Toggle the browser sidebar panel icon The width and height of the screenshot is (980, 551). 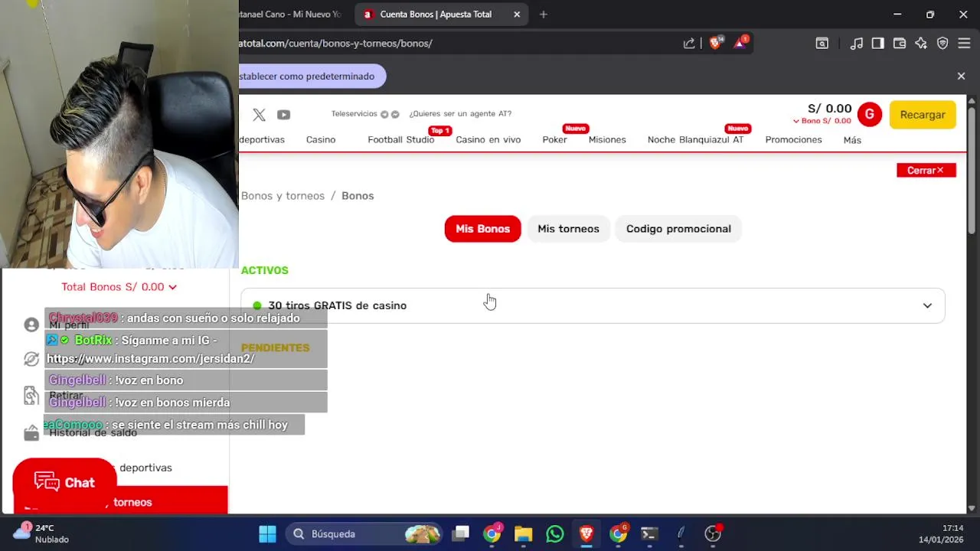878,44
